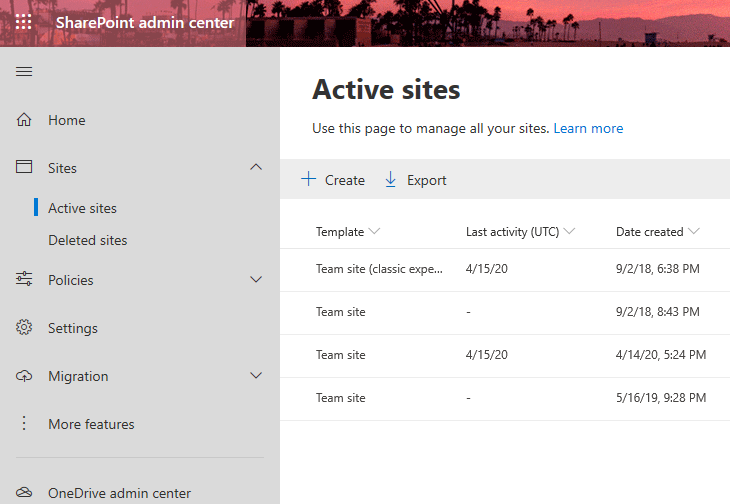This screenshot has height=504, width=730.
Task: Click the Migration cloud upload icon
Action: [24, 376]
